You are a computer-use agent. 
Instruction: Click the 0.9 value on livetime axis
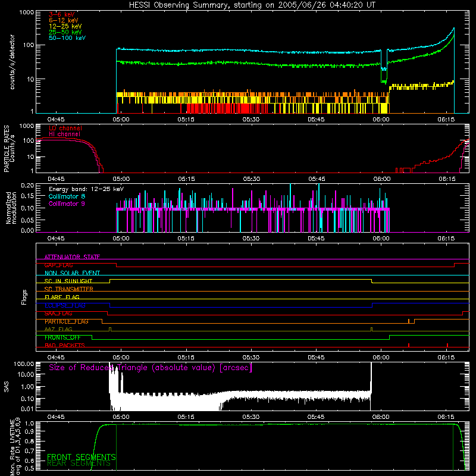click(x=30, y=431)
